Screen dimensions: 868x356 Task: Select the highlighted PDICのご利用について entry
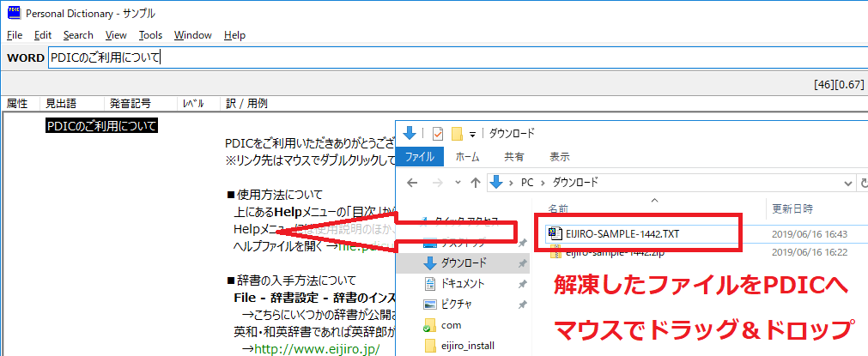(x=102, y=126)
